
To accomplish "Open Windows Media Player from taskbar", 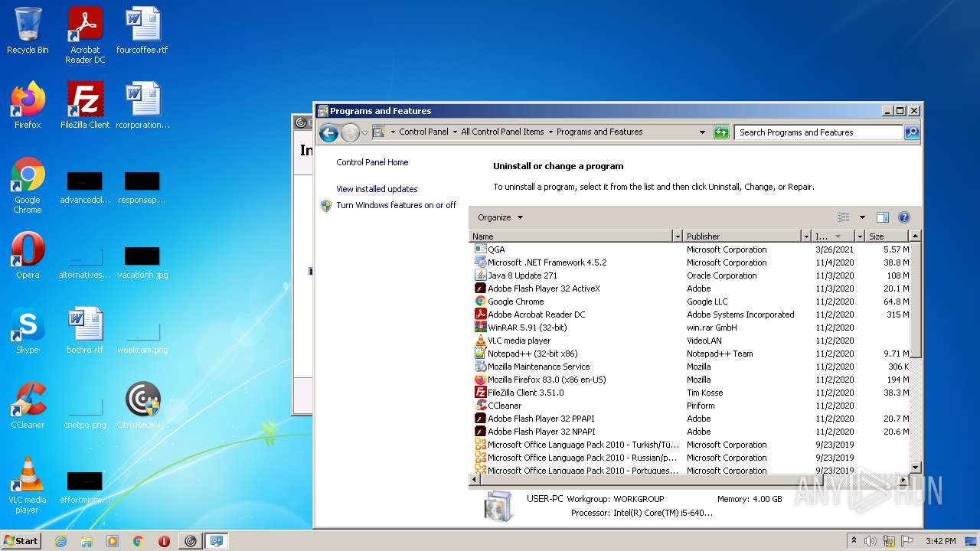I will [113, 541].
